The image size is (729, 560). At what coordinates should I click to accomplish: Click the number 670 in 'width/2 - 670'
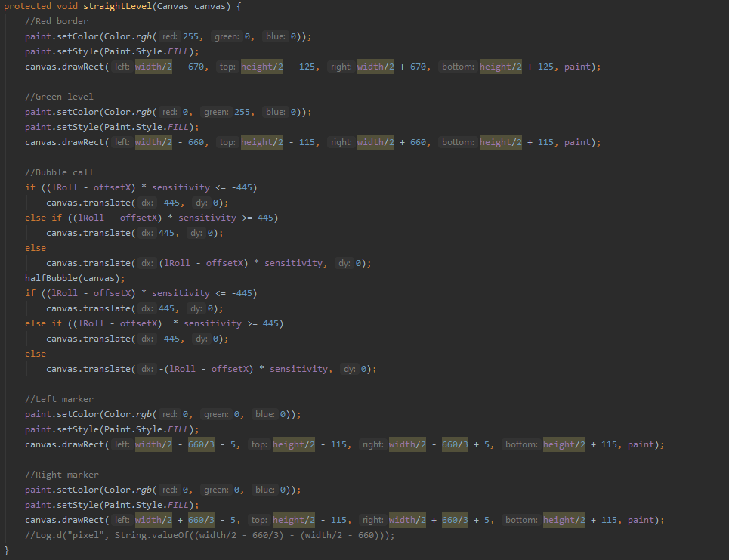pyautogui.click(x=196, y=67)
